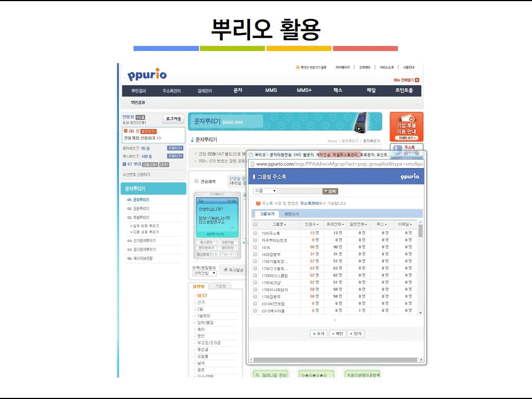Screen dimensions: 532x399
Task: Check the 자주뿌리는번호 group checkbox
Action: coord(255,240)
